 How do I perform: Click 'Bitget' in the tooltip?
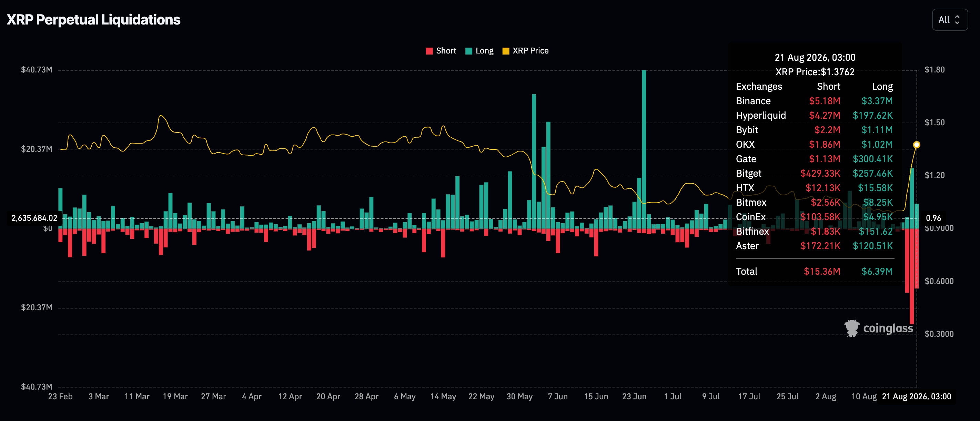coord(749,173)
